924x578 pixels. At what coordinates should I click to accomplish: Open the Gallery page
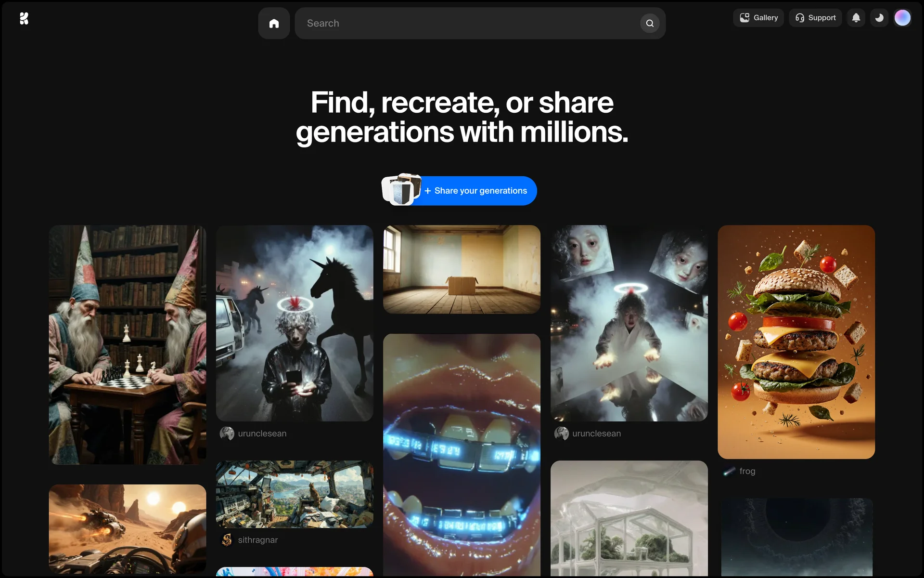pyautogui.click(x=758, y=18)
